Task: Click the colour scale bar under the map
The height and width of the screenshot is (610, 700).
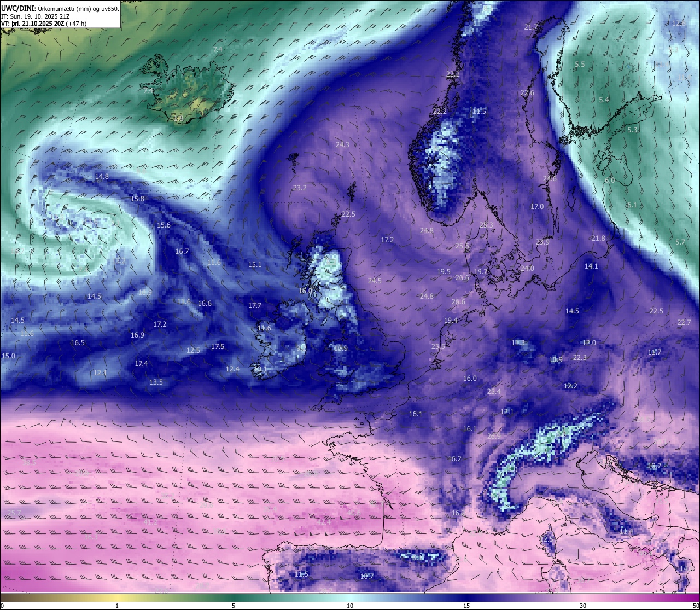Action: pyautogui.click(x=350, y=597)
